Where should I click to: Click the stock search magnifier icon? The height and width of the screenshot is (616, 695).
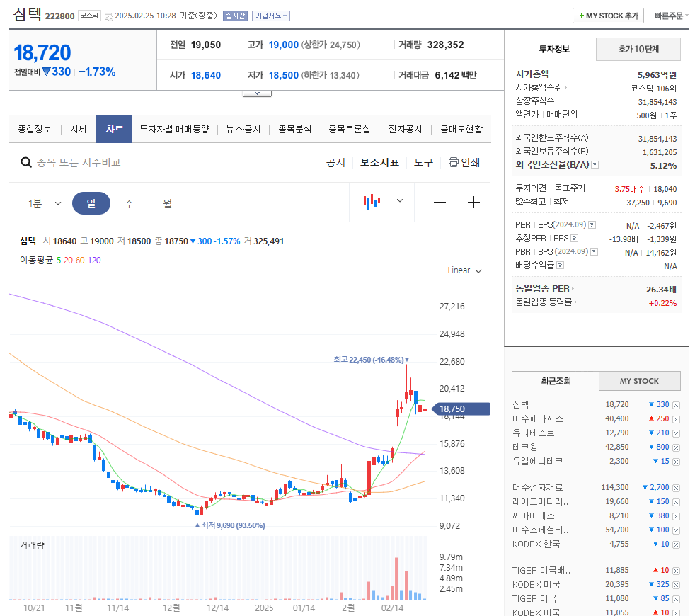pos(27,163)
